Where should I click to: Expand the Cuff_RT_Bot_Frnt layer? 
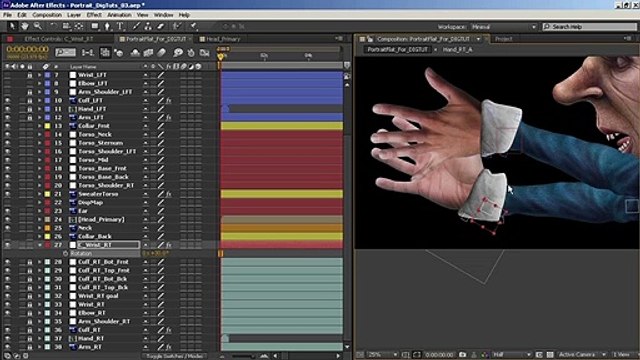pyautogui.click(x=40, y=262)
